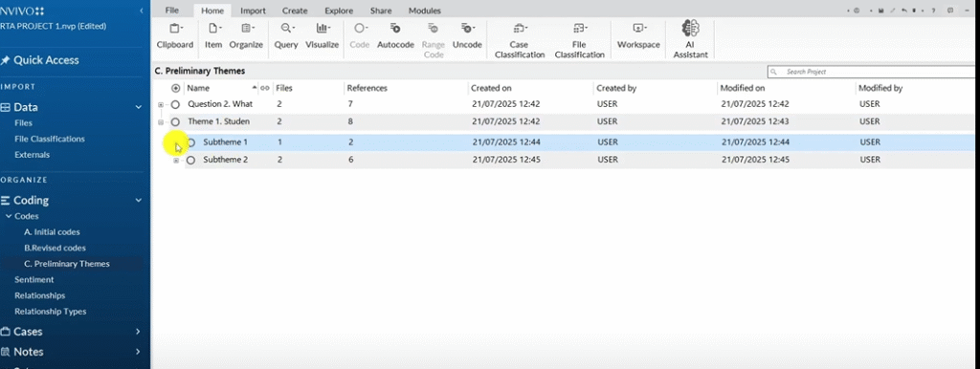The height and width of the screenshot is (369, 980).
Task: Select the circle beside Subtheme 2
Action: [x=191, y=160]
